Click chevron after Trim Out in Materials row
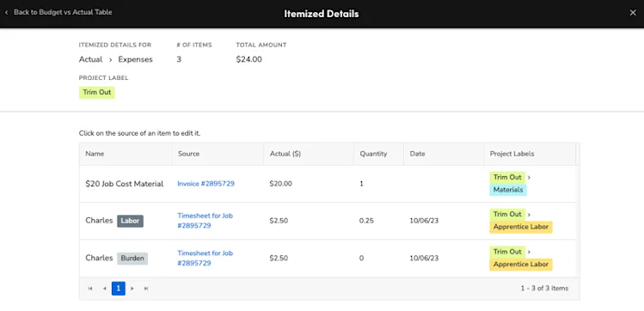644x311 pixels. 529,178
